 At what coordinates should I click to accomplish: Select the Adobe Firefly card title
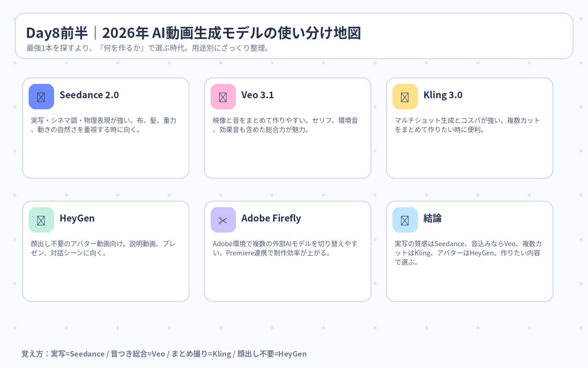point(271,218)
